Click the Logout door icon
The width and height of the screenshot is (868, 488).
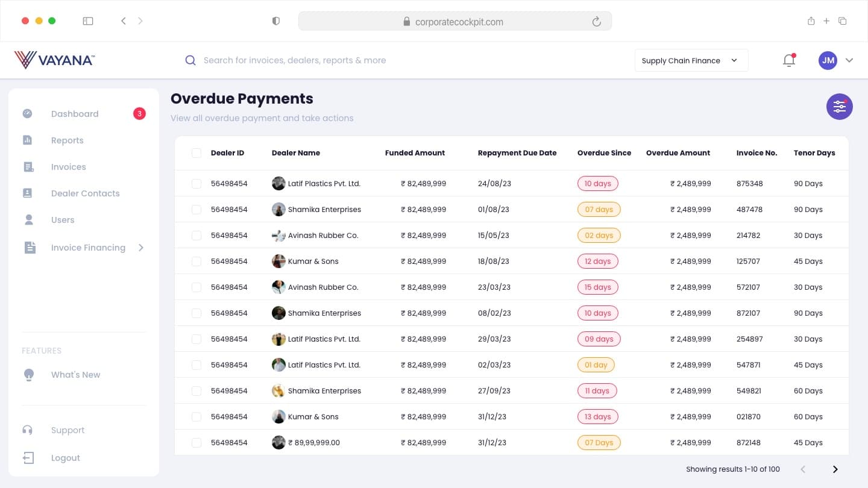pos(28,458)
